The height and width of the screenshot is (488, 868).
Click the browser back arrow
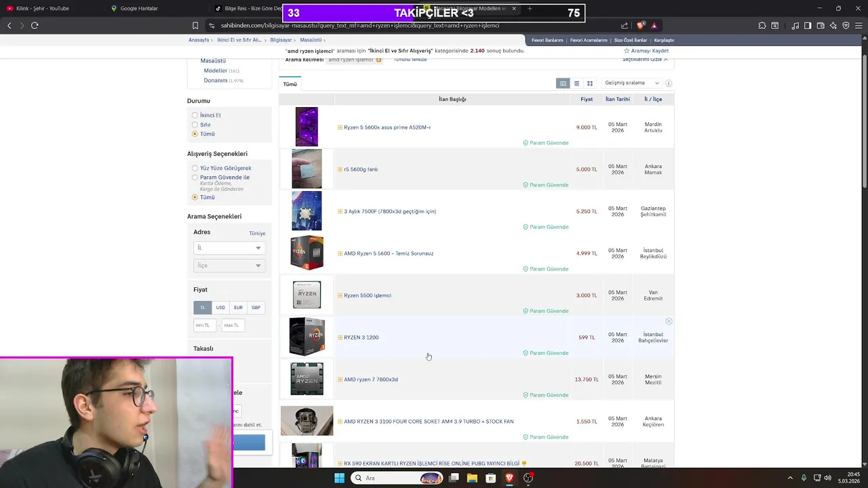(9, 26)
